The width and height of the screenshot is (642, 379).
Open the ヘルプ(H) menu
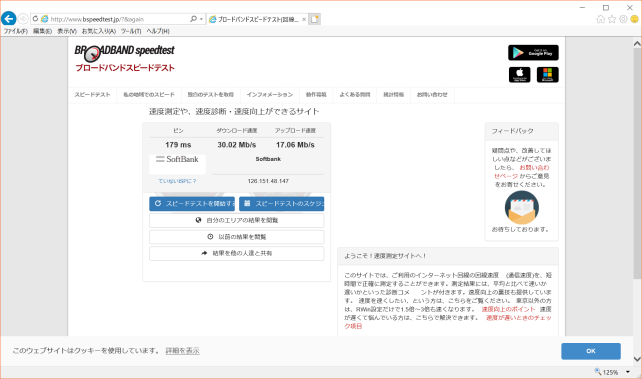[158, 31]
